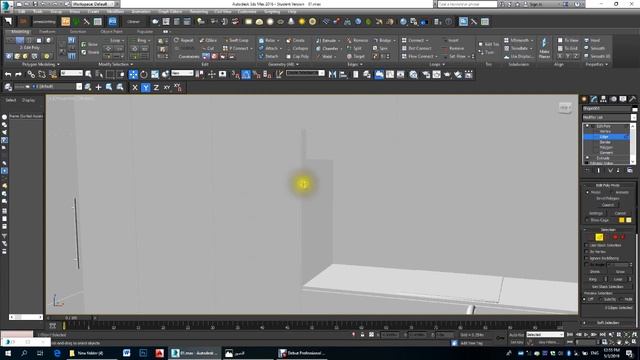Enable Ignore Backfacing checkbox
This screenshot has height=360, width=640.
587,258
